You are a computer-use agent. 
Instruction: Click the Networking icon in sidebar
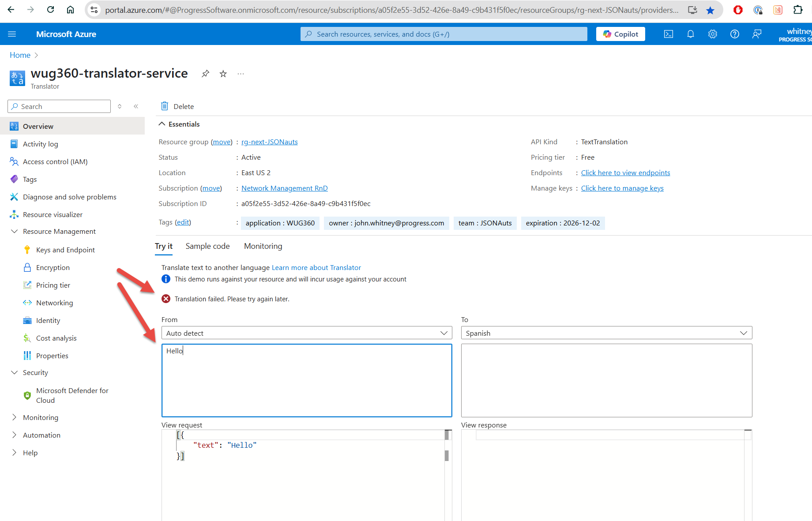click(x=27, y=303)
